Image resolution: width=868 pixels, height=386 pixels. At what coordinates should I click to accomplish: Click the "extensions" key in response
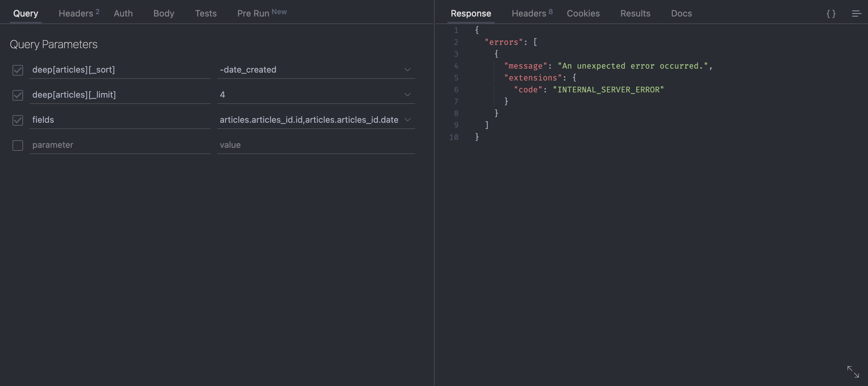(x=533, y=78)
